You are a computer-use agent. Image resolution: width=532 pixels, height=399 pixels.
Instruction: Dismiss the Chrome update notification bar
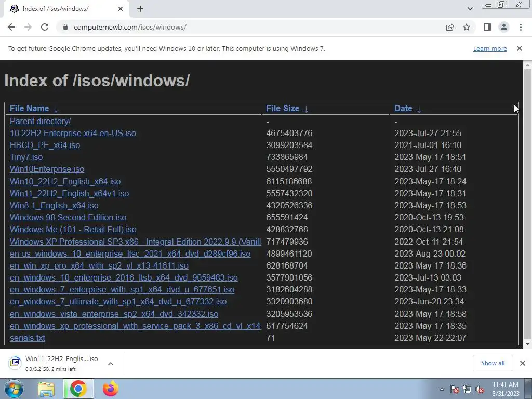pyautogui.click(x=520, y=48)
